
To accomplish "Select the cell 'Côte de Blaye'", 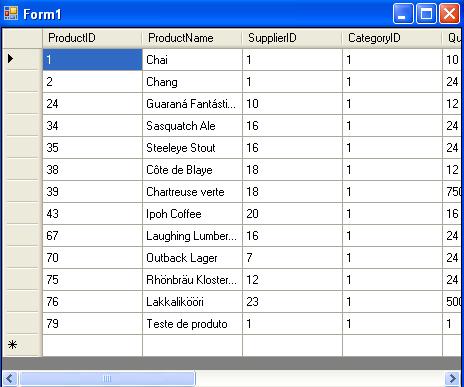I will pyautogui.click(x=192, y=169).
